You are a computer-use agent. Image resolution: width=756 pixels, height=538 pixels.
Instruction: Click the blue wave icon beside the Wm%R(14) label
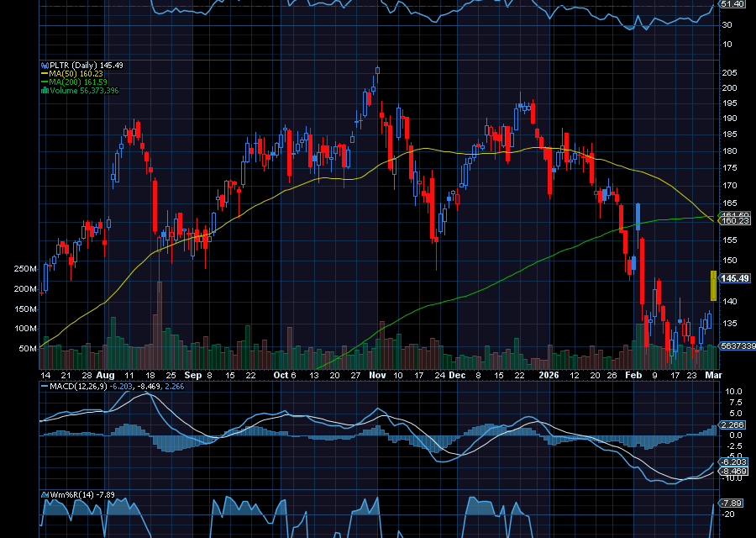coord(45,494)
